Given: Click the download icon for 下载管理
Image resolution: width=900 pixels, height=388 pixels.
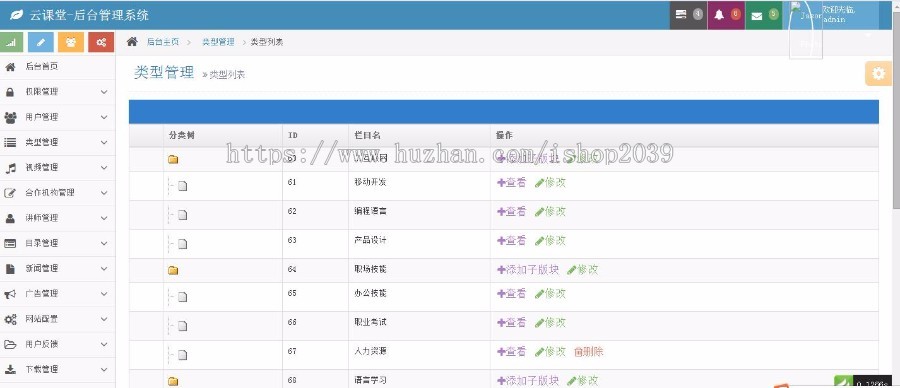Looking at the screenshot, I should point(10,370).
